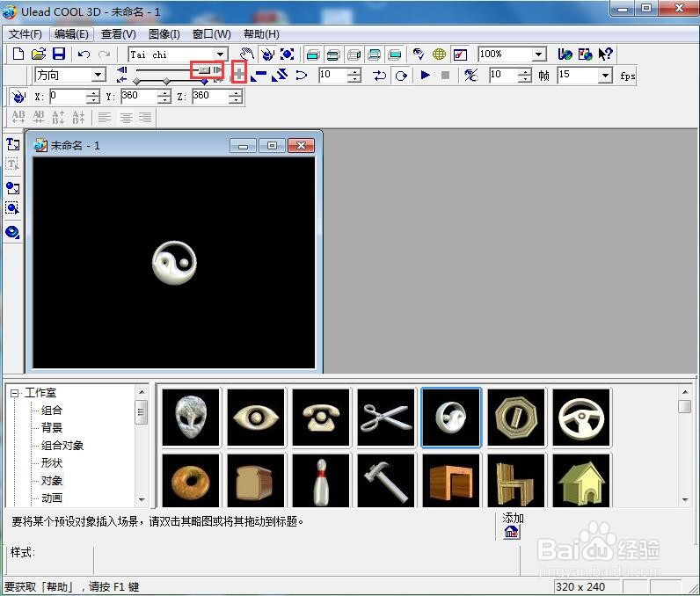Screen dimensions: 700x596
Task: Open the 编辑(E) menu
Action: tap(71, 34)
